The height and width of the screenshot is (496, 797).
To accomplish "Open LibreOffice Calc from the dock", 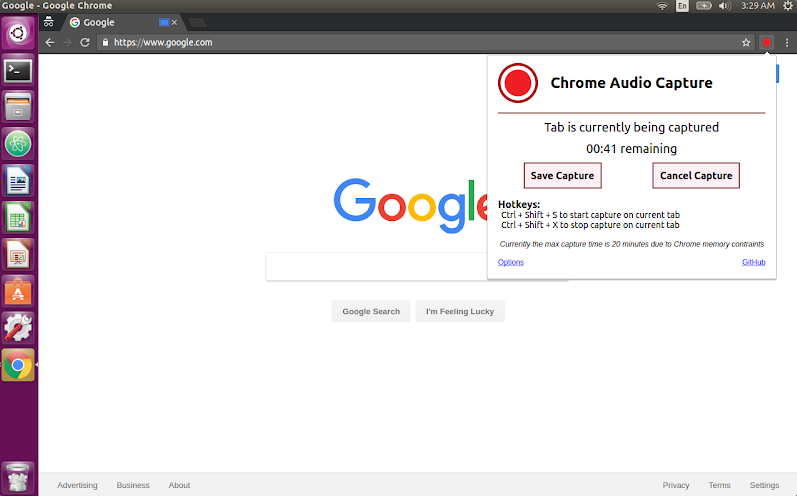I will tap(18, 218).
